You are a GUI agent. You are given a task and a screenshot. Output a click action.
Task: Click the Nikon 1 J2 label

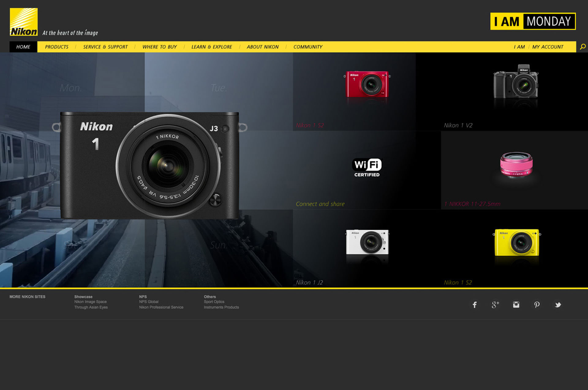click(x=309, y=282)
